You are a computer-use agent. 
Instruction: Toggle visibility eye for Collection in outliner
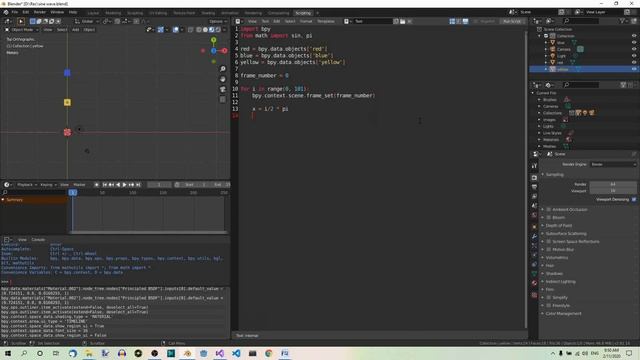634,36
